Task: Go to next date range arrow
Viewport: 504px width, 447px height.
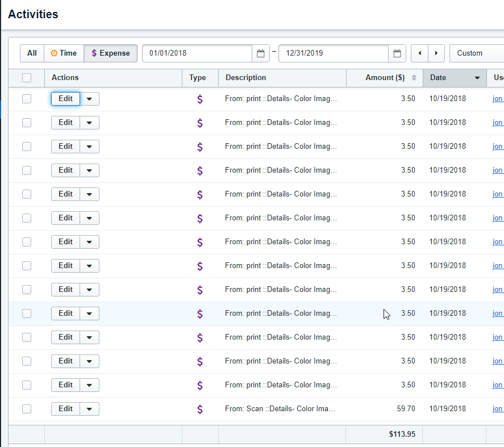Action: (436, 53)
